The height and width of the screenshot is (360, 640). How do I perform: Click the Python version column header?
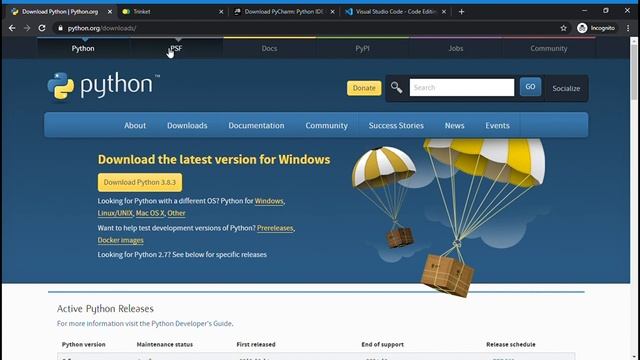[x=84, y=344]
